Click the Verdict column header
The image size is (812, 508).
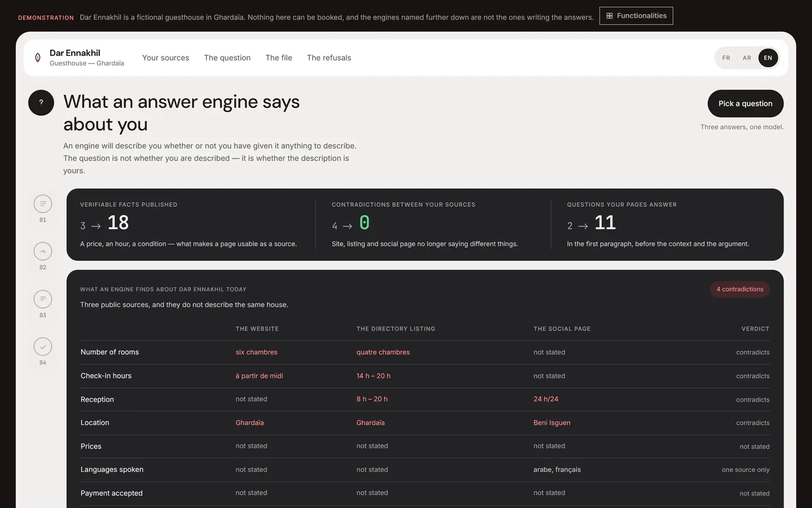(755, 329)
